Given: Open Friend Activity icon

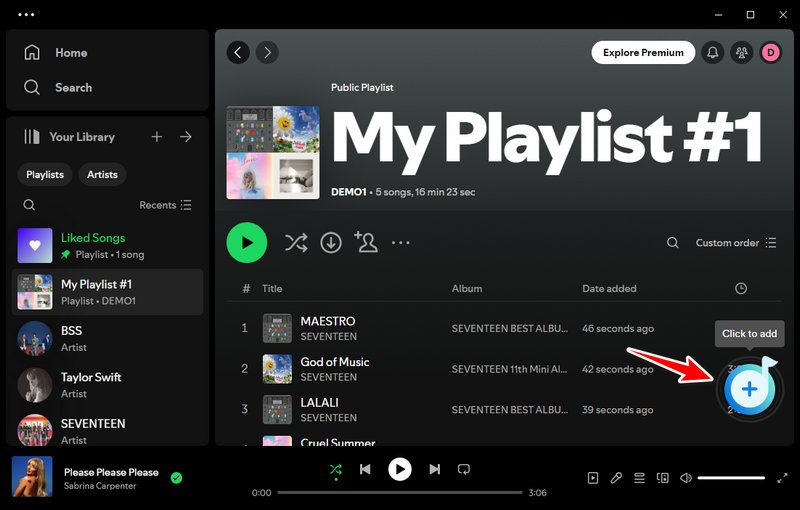Looking at the screenshot, I should [x=742, y=52].
